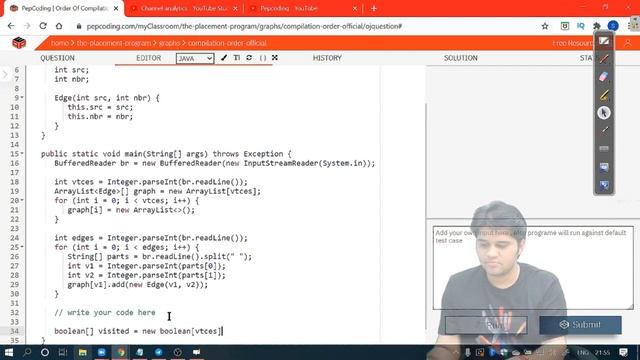Viewport: 640px width, 360px height.
Task: Select the eraser annotation tool
Action: point(604,77)
